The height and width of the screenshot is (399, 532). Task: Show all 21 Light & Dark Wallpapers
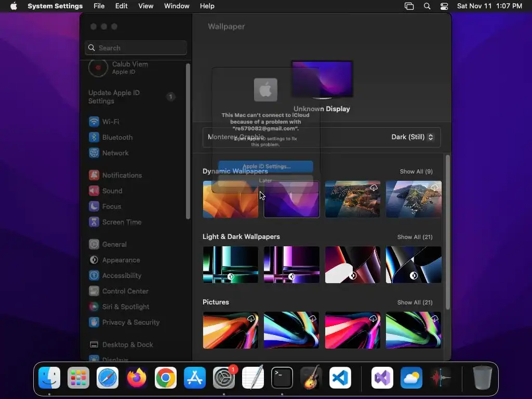coord(415,237)
